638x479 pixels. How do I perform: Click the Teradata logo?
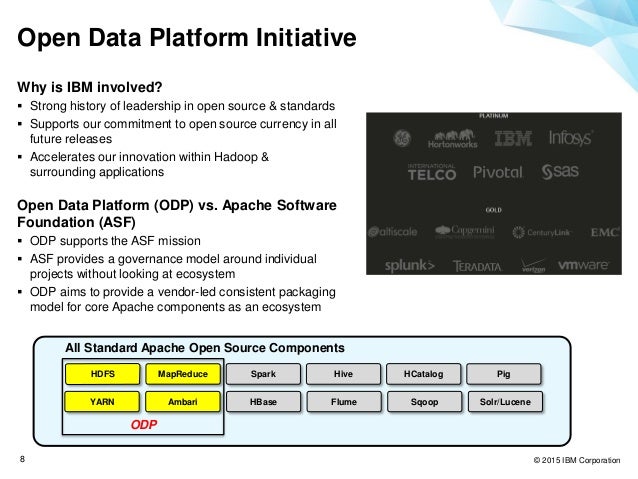click(477, 267)
